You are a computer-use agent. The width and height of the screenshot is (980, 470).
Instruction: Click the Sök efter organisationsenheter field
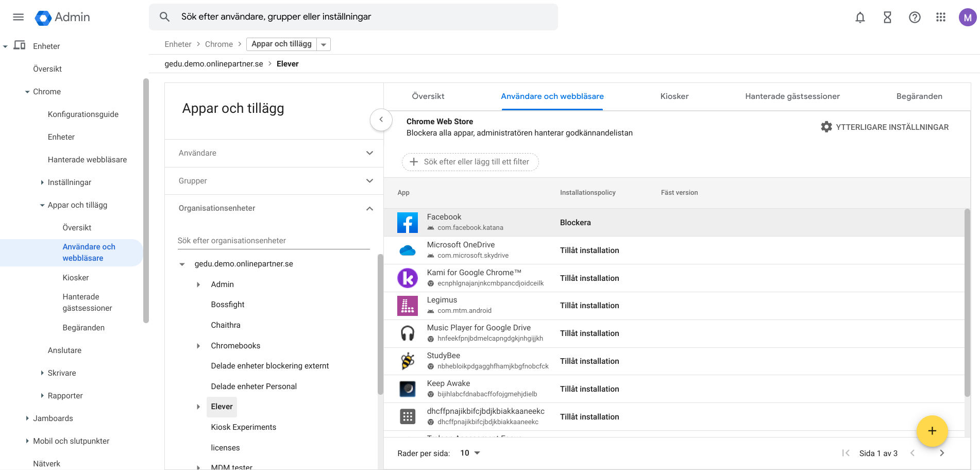(x=274, y=241)
